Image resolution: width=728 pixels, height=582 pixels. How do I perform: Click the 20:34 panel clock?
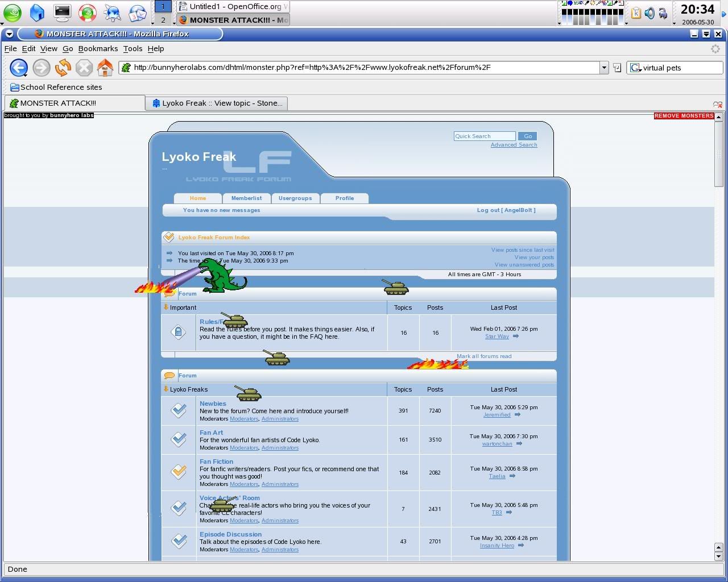[697, 9]
